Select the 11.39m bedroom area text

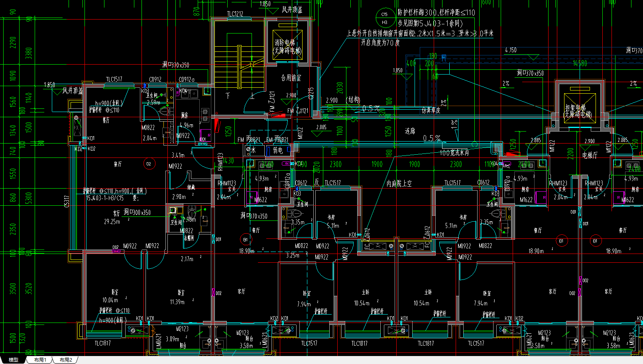click(177, 302)
